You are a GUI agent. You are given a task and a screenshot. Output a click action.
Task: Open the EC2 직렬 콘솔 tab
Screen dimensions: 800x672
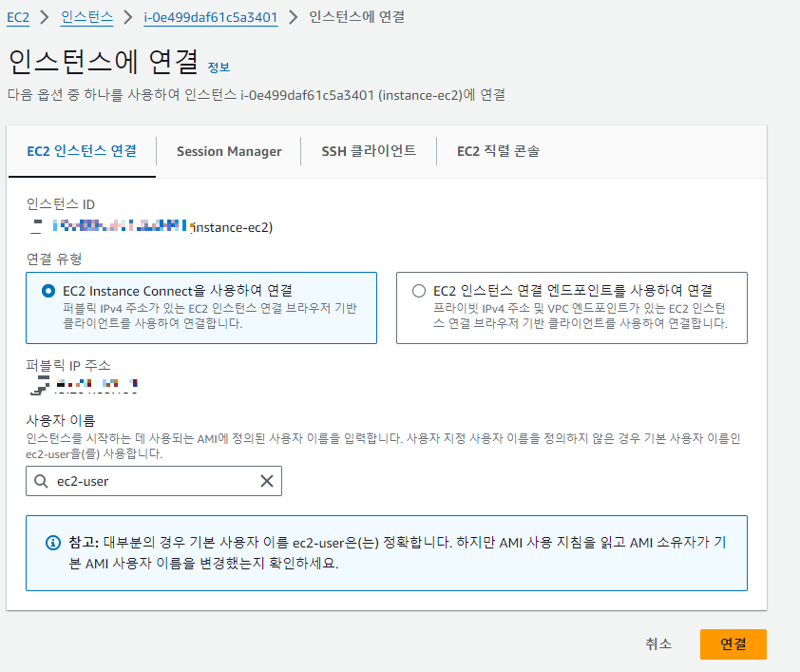coord(498,151)
